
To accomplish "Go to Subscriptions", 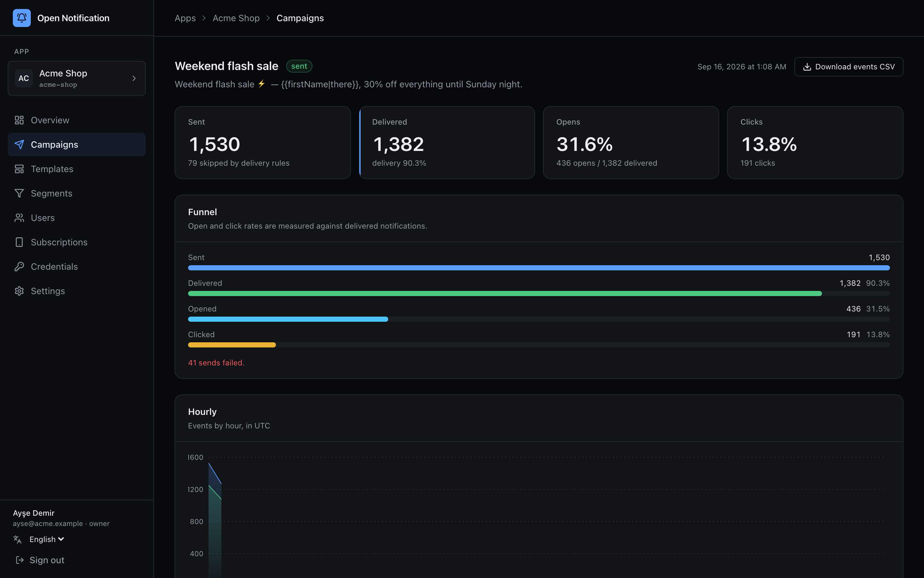I will pos(77,242).
